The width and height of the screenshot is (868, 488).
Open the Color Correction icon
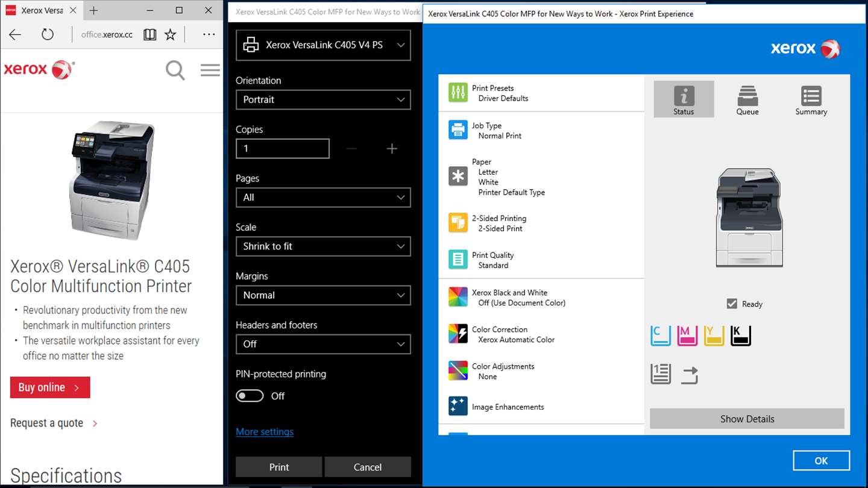(x=458, y=334)
